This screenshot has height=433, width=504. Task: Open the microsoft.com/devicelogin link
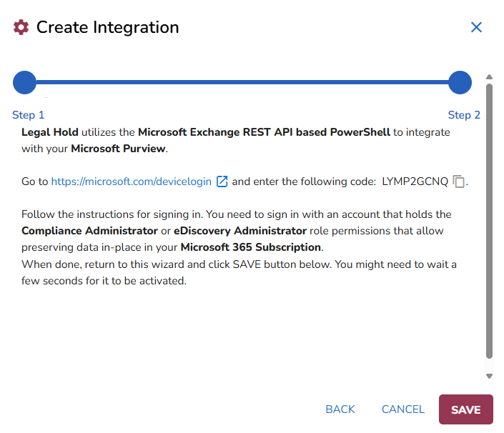tap(131, 181)
